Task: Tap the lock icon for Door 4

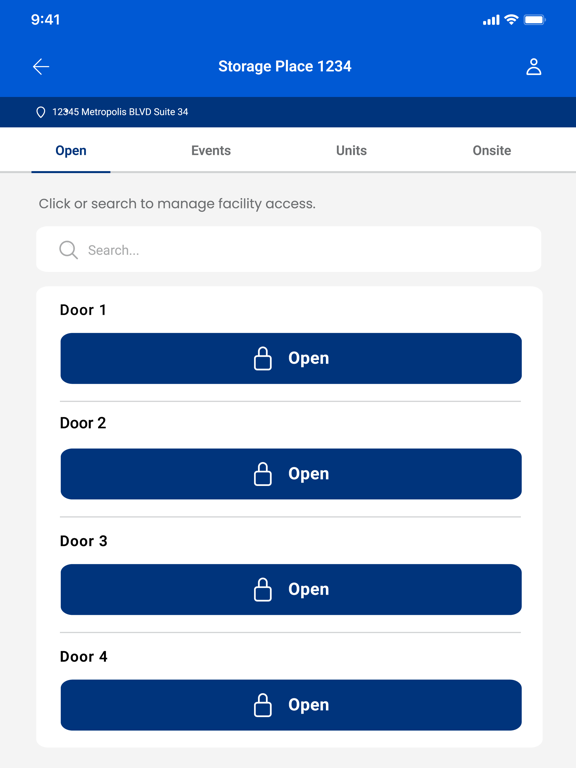Action: tap(263, 705)
